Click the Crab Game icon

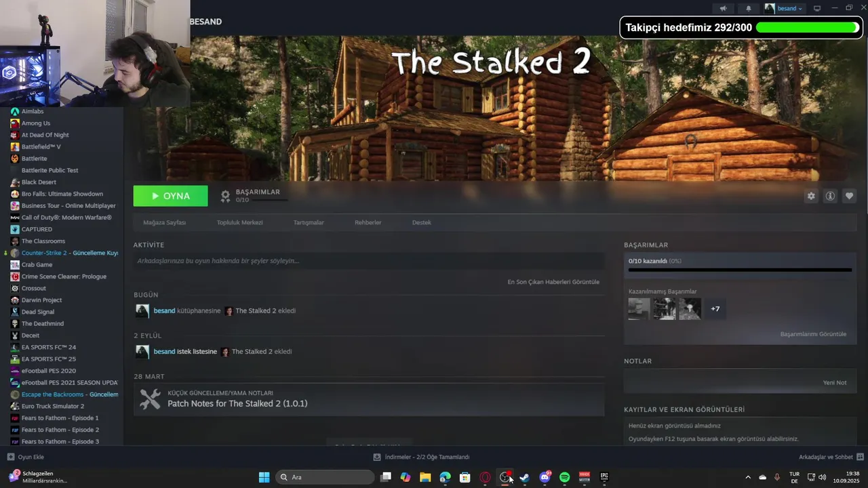click(15, 264)
